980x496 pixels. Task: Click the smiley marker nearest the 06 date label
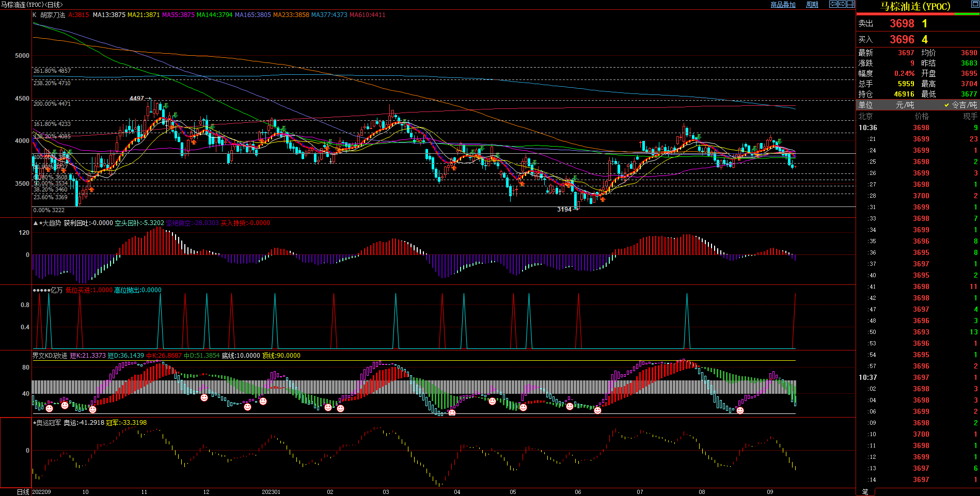tap(570, 407)
